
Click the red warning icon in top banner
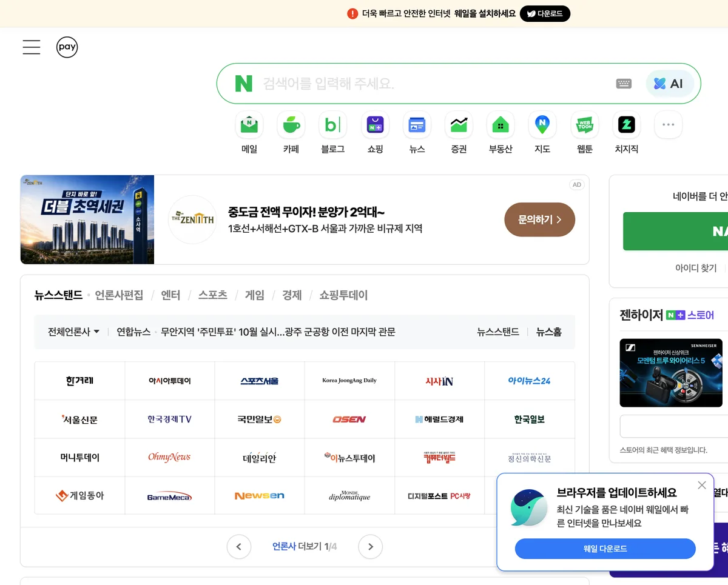352,13
